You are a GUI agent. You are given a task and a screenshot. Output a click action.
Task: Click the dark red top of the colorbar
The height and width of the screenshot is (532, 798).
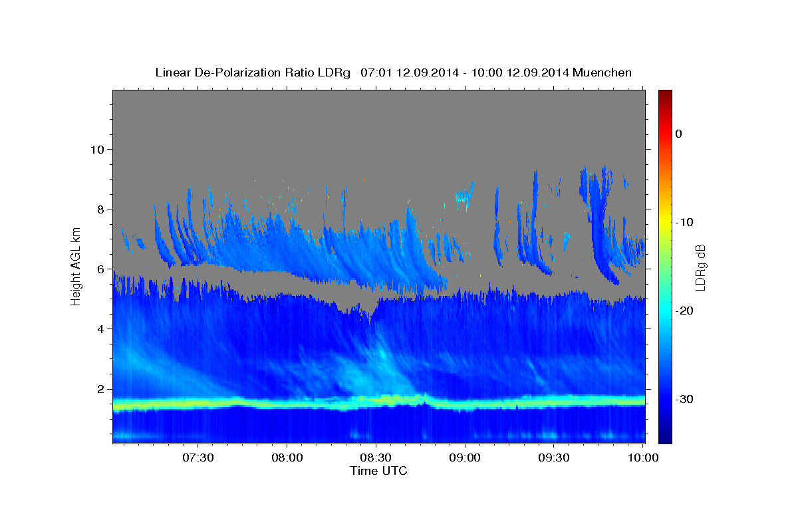click(665, 95)
